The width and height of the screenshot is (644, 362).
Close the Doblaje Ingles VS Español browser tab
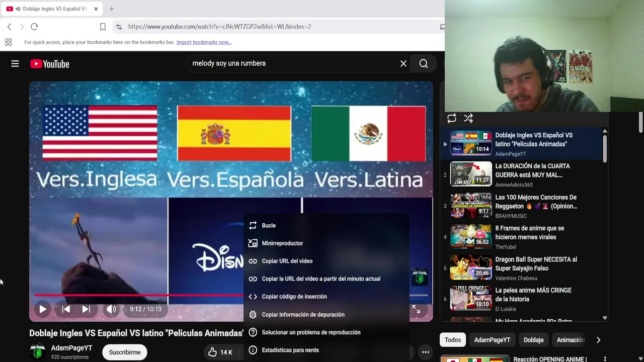(96, 9)
